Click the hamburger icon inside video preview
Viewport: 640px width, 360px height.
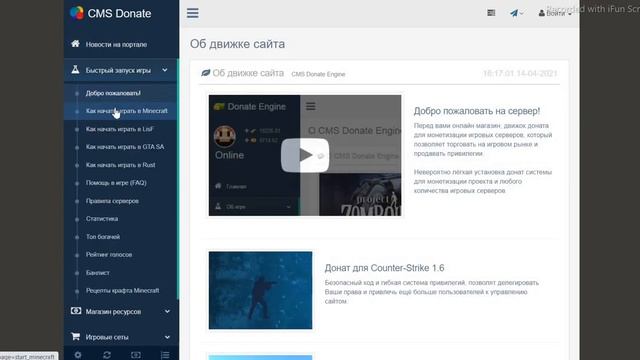(311, 107)
